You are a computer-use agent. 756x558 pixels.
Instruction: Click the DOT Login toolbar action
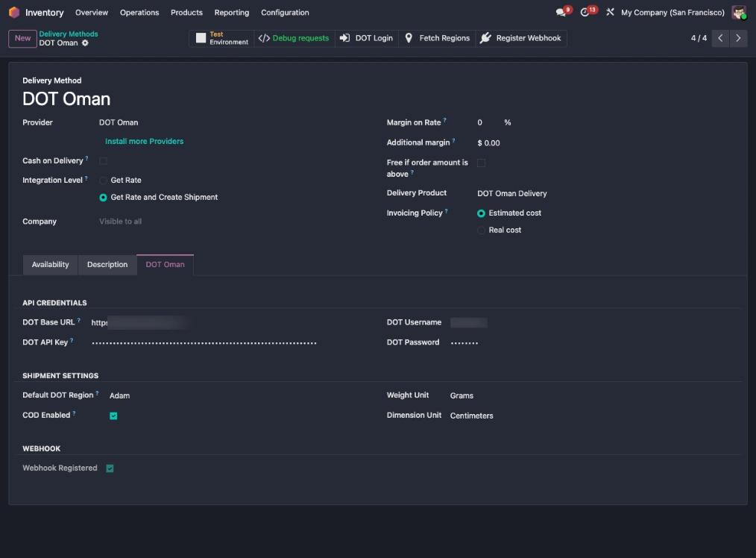click(366, 38)
